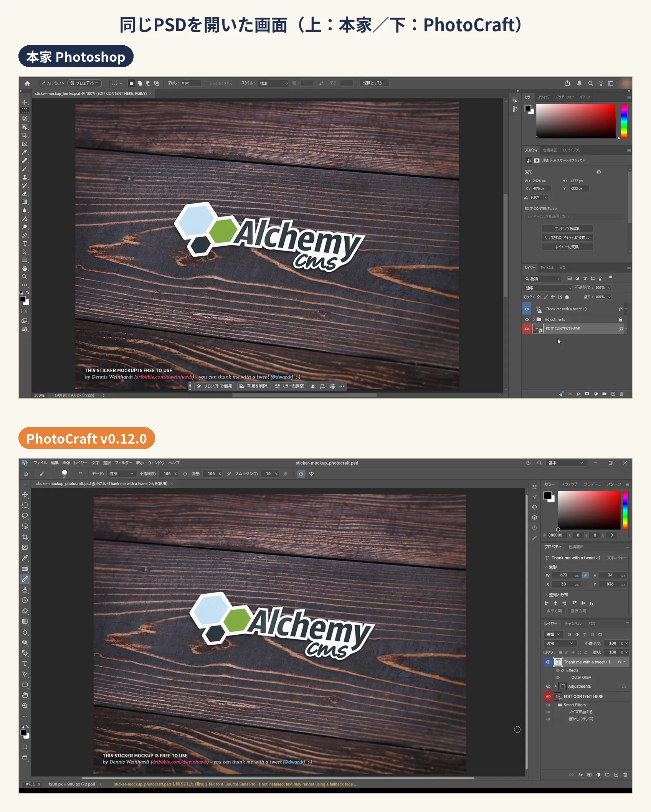Click the レイヤーに変換 button in Photoshop
The height and width of the screenshot is (812, 651).
567,247
